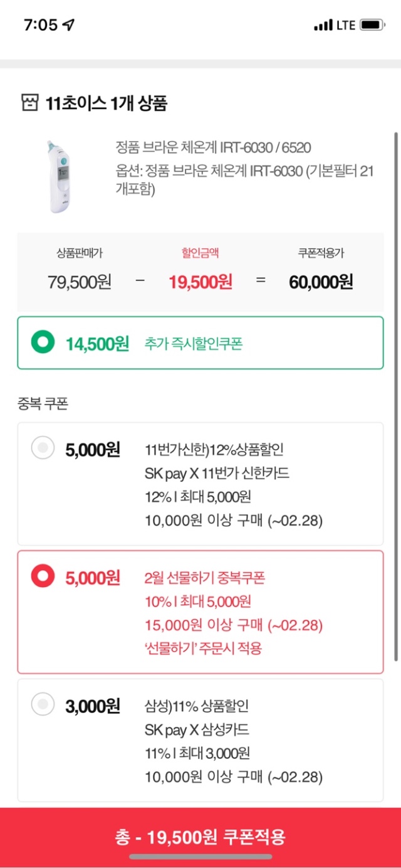The height and width of the screenshot is (868, 401).
Task: Select the 2월 선물하기 5,000원 coupon radio
Action: click(43, 576)
